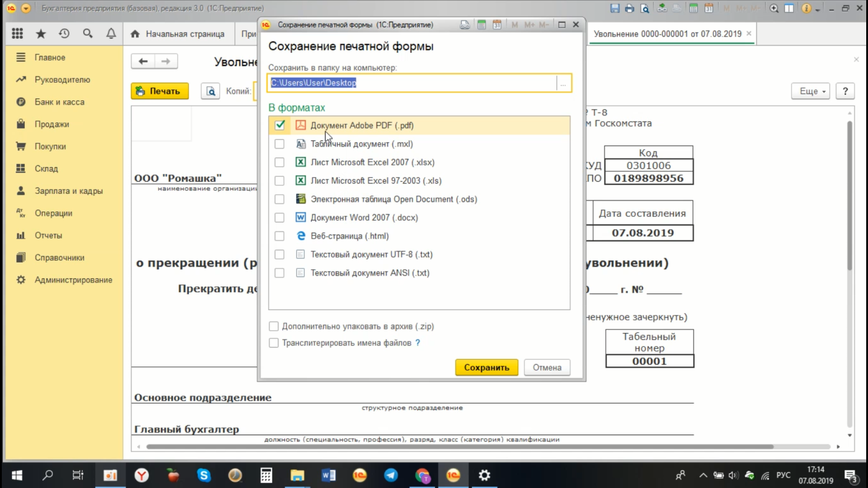Click the zoom magnifier icon in the main toolbar

click(774, 9)
